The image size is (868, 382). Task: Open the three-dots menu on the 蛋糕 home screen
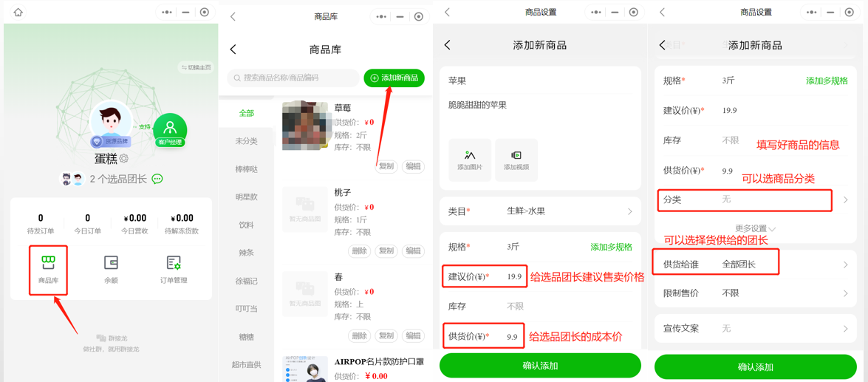tap(167, 13)
